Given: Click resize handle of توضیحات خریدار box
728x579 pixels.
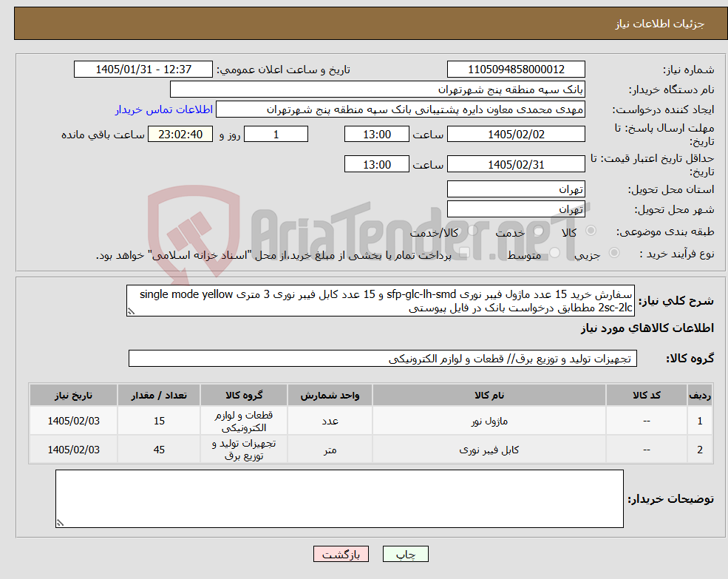Looking at the screenshot, I should coord(60,523).
